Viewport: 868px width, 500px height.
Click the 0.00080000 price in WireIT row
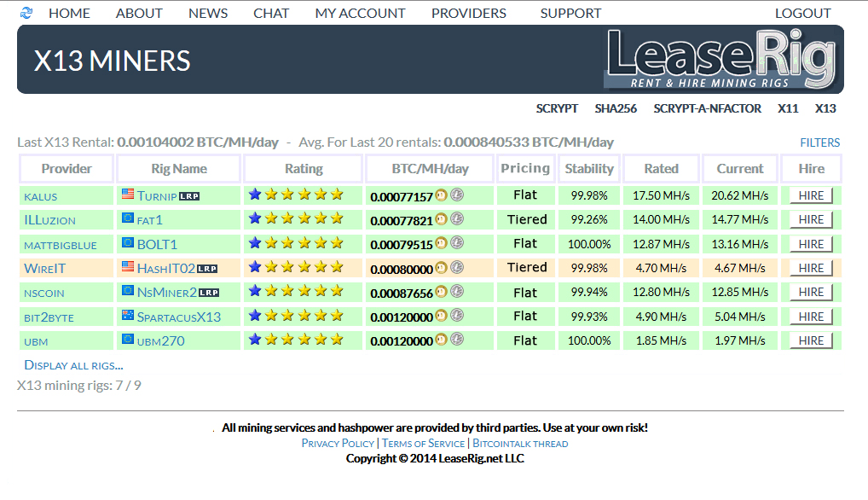402,270
